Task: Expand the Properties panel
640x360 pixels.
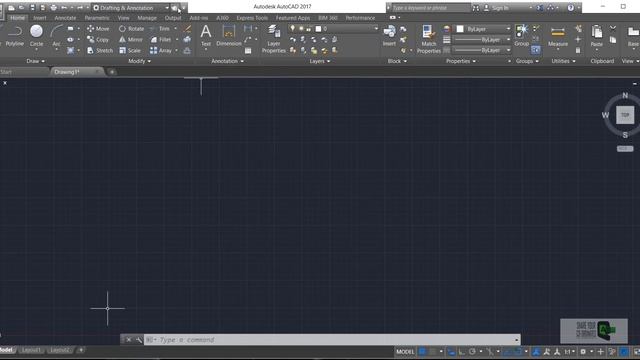Action: [x=461, y=61]
